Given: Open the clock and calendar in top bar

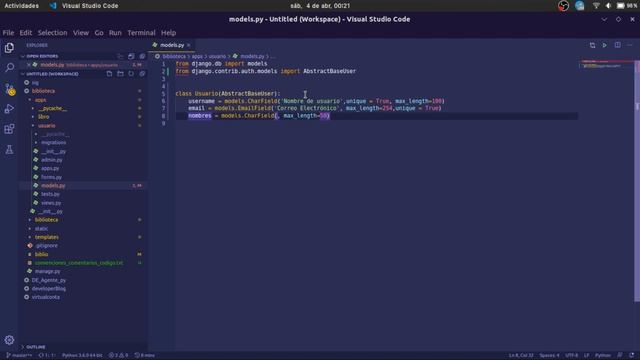Looking at the screenshot, I should pos(320,6).
